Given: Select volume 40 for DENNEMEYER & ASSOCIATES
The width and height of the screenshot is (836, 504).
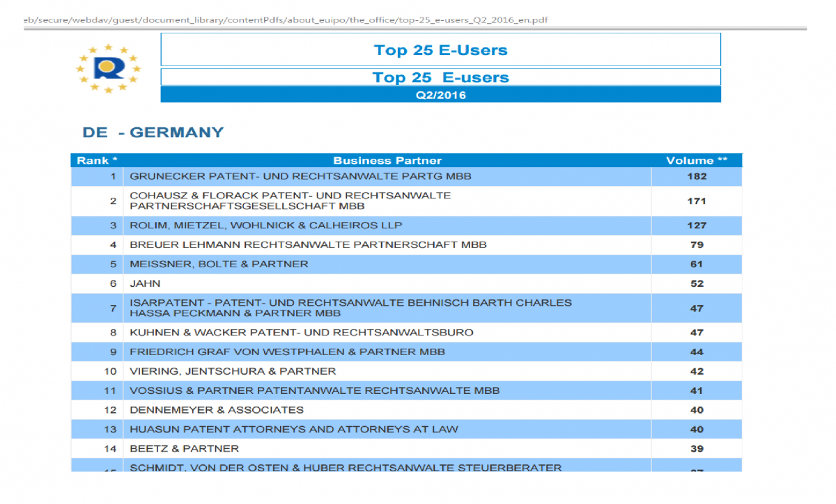Looking at the screenshot, I should [x=697, y=409].
